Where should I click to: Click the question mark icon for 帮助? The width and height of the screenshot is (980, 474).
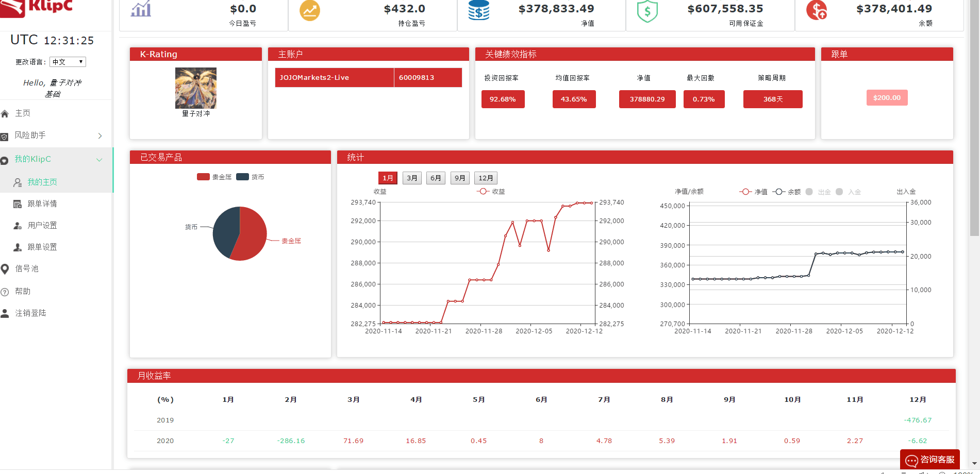pyautogui.click(x=5, y=292)
